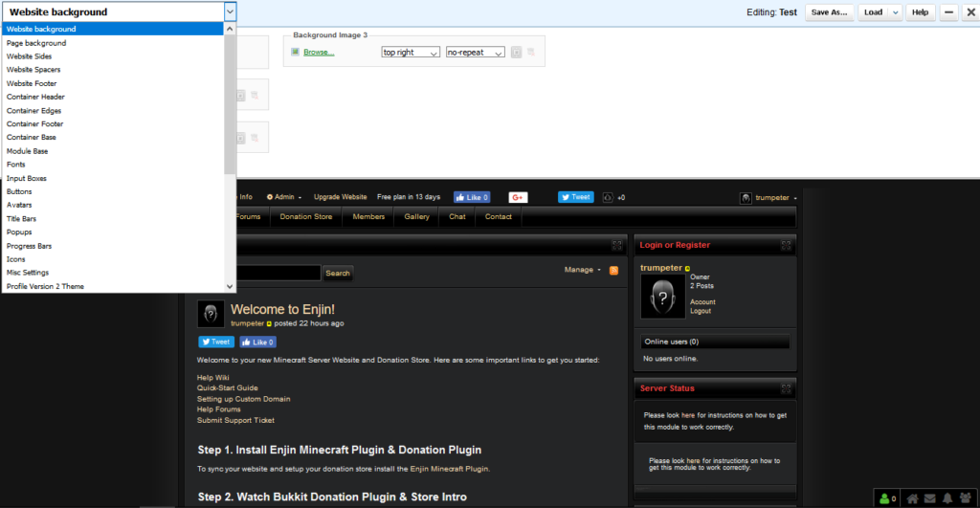Select Profile Version 2 Theme option
The height and width of the screenshot is (508, 980).
[113, 286]
